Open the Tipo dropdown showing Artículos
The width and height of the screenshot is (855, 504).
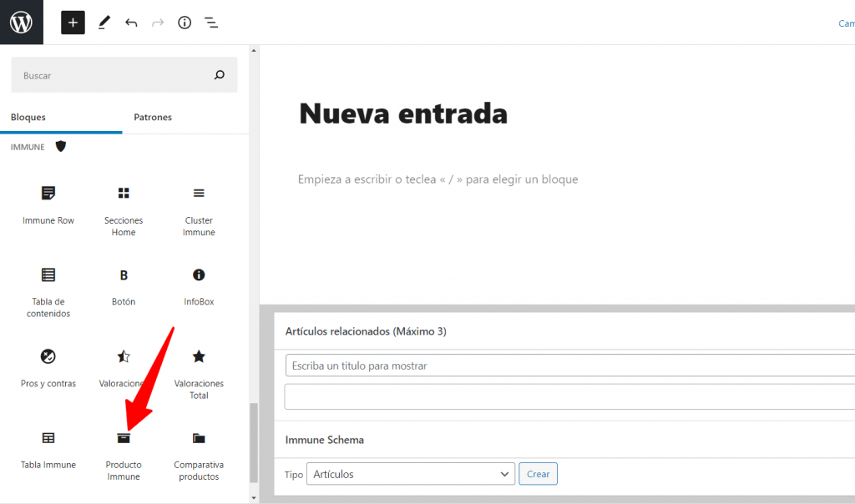410,474
